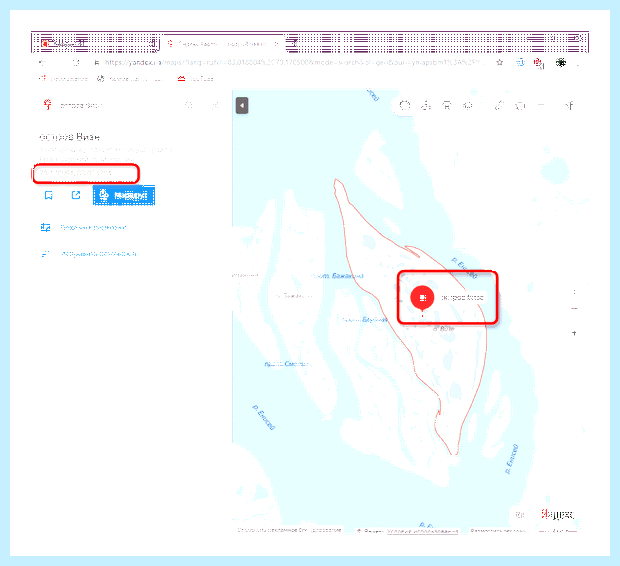The height and width of the screenshot is (566, 620).
Task: Click the red place marker on the island
Action: pos(422,298)
